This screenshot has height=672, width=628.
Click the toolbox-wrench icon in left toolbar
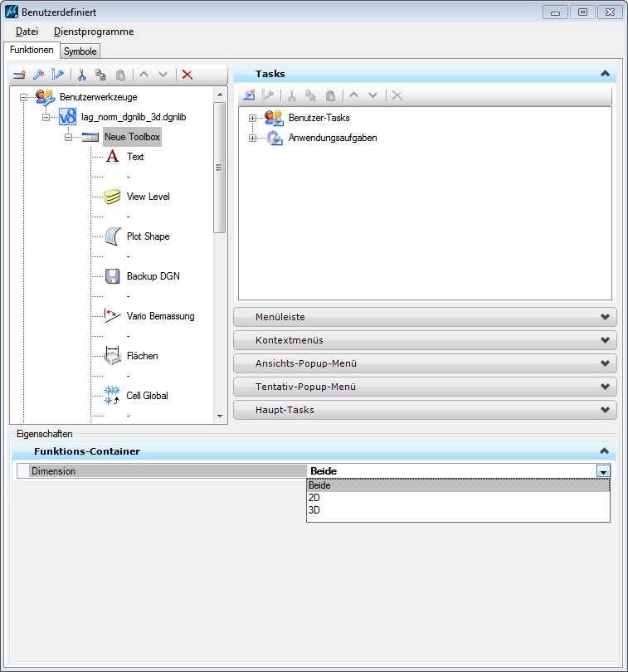tap(57, 75)
